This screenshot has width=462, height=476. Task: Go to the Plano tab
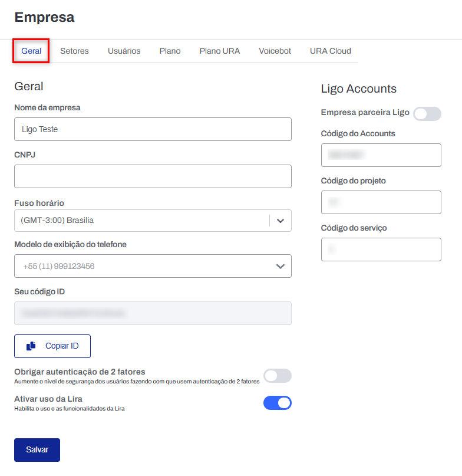[170, 51]
